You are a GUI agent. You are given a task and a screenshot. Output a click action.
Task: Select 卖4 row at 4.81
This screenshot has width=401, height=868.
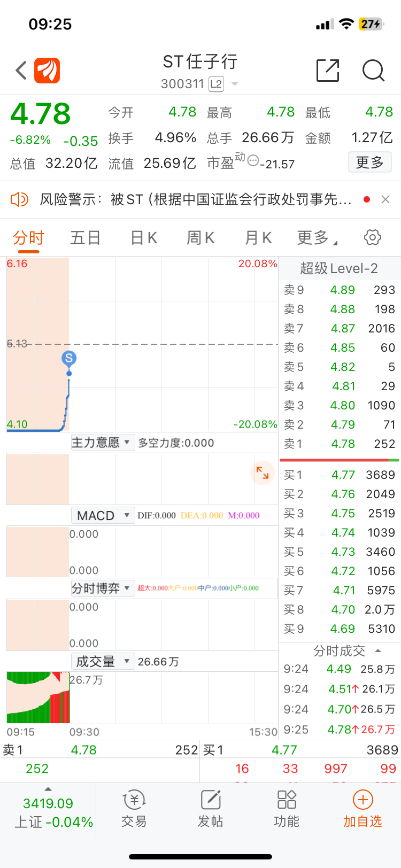coord(340,386)
